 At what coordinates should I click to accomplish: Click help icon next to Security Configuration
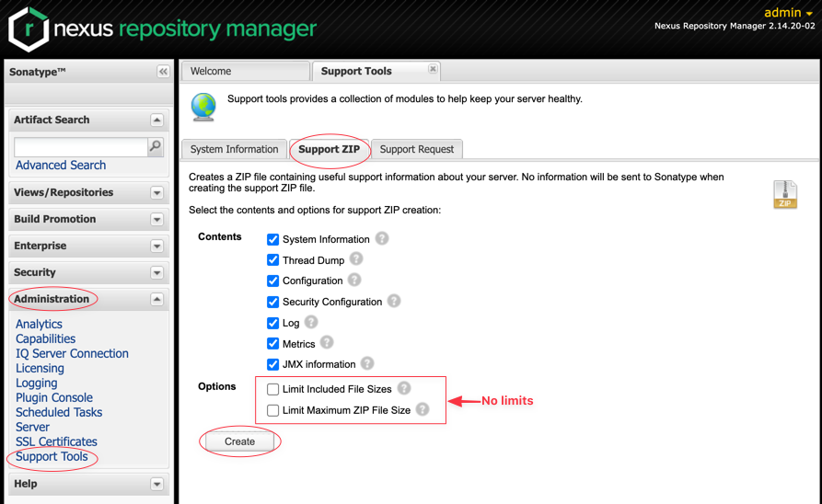394,301
